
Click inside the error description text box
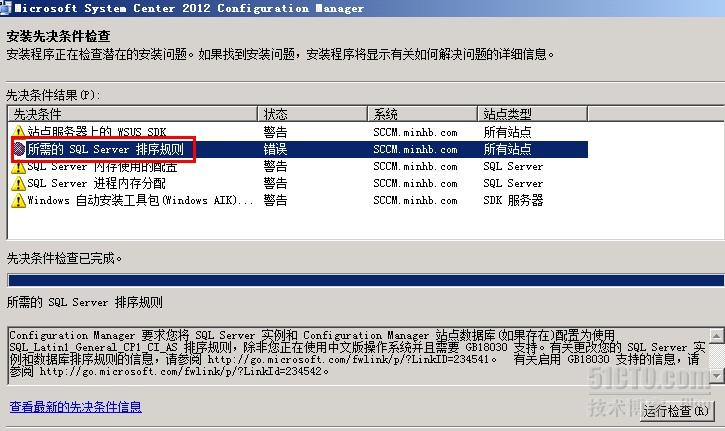[x=358, y=356]
